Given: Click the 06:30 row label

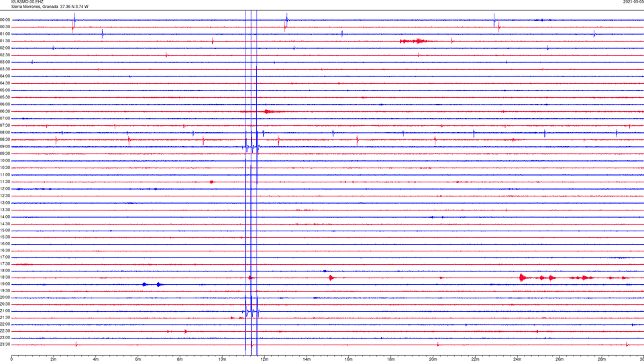Looking at the screenshot, I should 5,111.
